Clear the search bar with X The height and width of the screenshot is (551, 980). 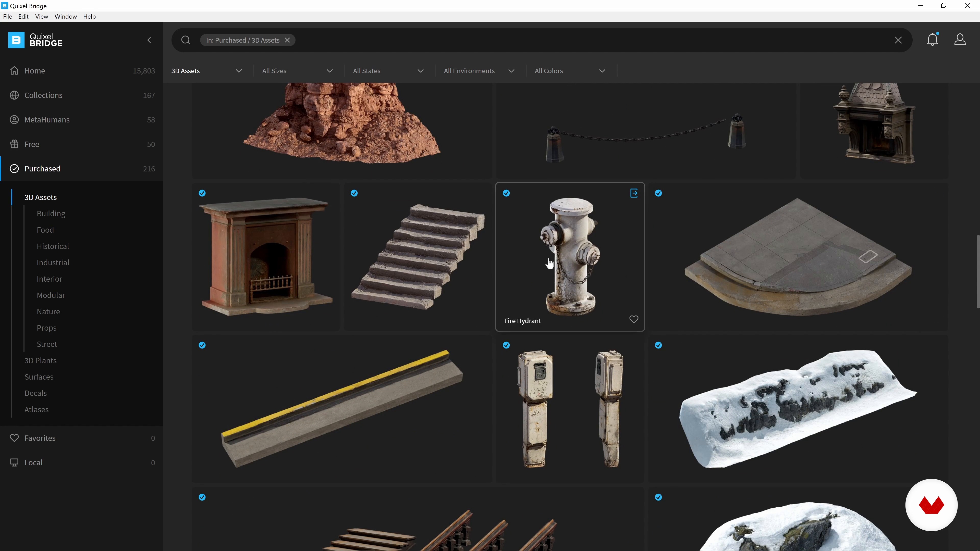[898, 40]
